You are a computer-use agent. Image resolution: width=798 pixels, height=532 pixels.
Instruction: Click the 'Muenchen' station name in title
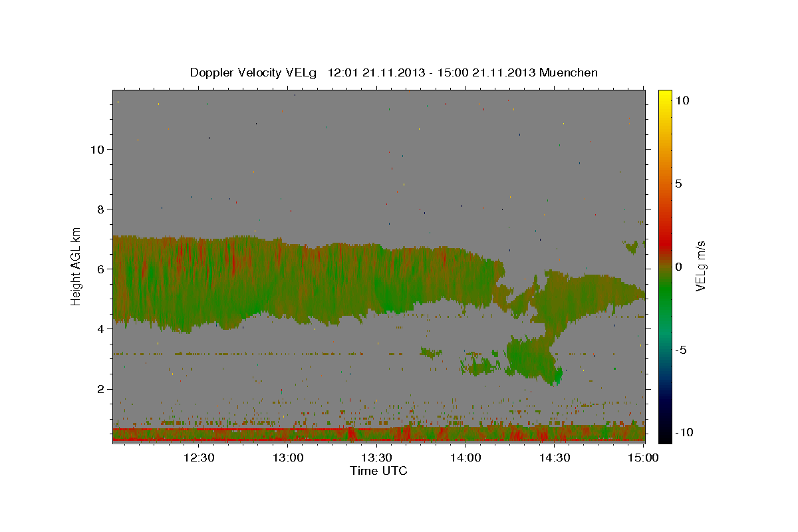pyautogui.click(x=569, y=72)
